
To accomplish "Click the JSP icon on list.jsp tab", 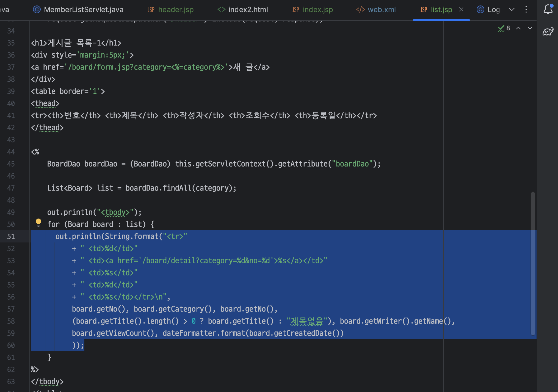I will [424, 10].
